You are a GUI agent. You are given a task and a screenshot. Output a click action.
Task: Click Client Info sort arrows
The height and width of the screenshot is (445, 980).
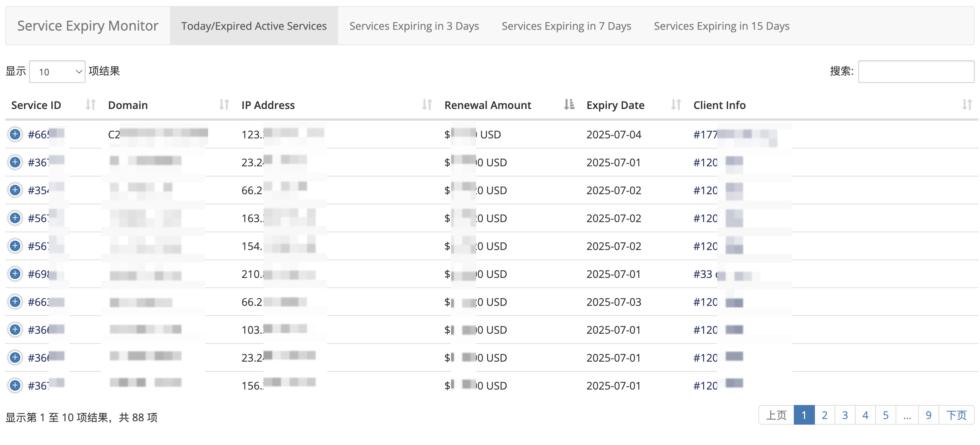pos(967,105)
